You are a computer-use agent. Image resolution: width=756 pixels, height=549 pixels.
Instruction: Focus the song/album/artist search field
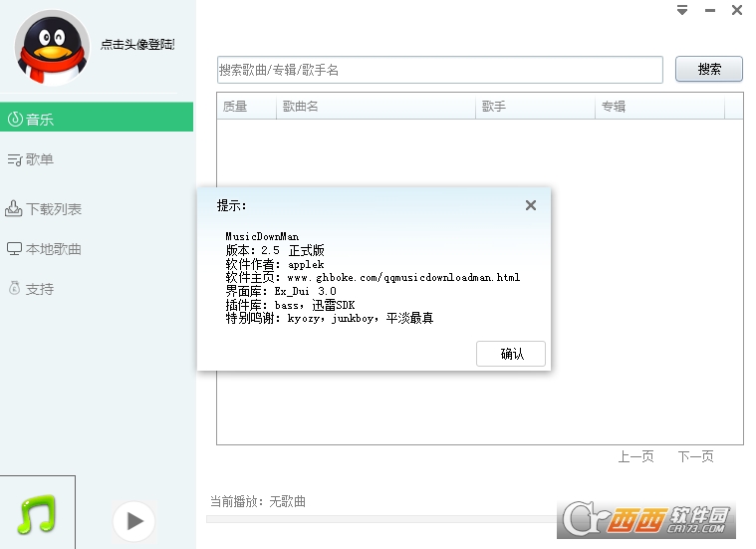439,70
